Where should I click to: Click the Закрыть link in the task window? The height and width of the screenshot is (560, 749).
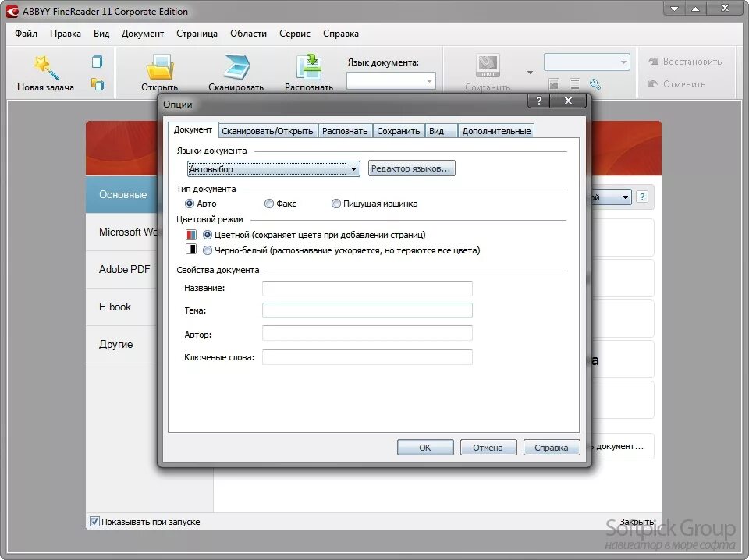coord(637,521)
